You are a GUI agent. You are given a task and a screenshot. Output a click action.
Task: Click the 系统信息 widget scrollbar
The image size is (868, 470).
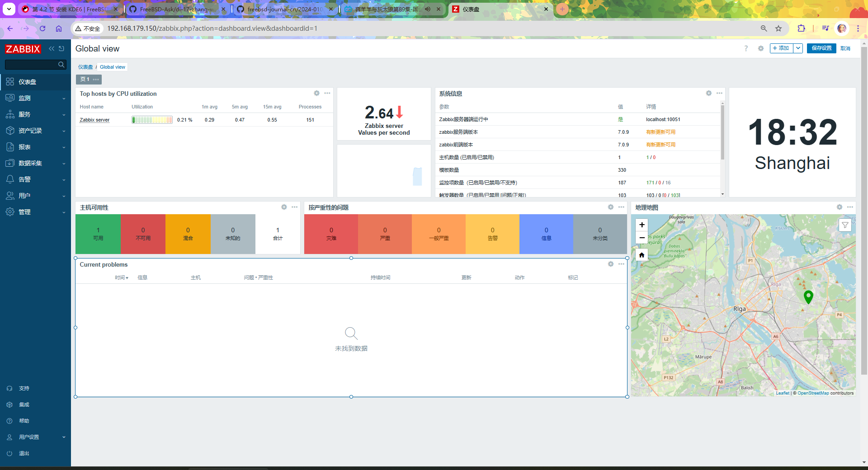(x=722, y=132)
